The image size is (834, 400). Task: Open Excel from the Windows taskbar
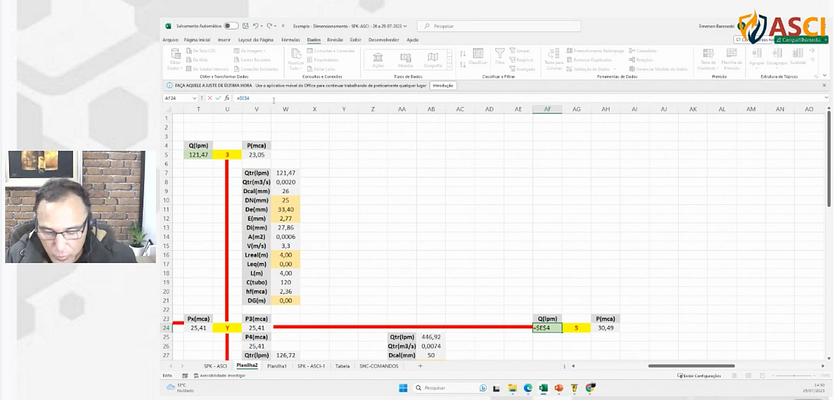(x=544, y=388)
